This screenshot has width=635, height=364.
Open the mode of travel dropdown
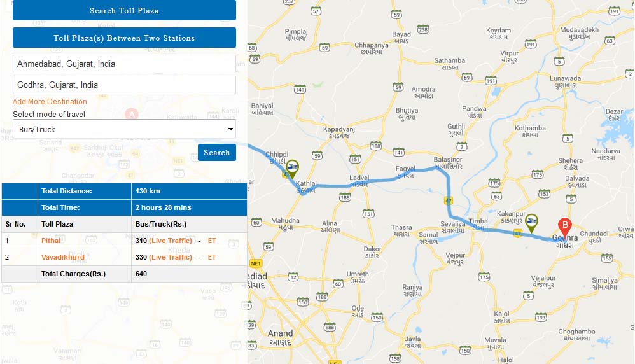point(124,130)
